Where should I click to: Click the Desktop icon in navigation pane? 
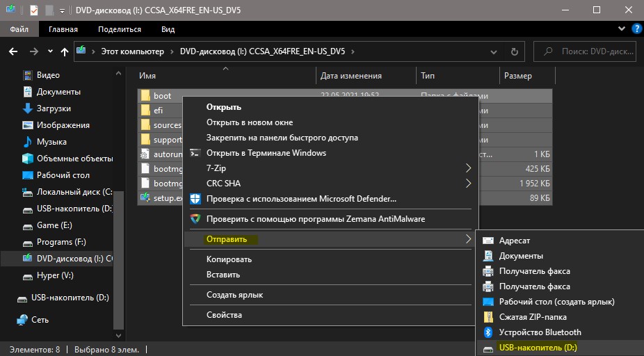click(x=28, y=175)
